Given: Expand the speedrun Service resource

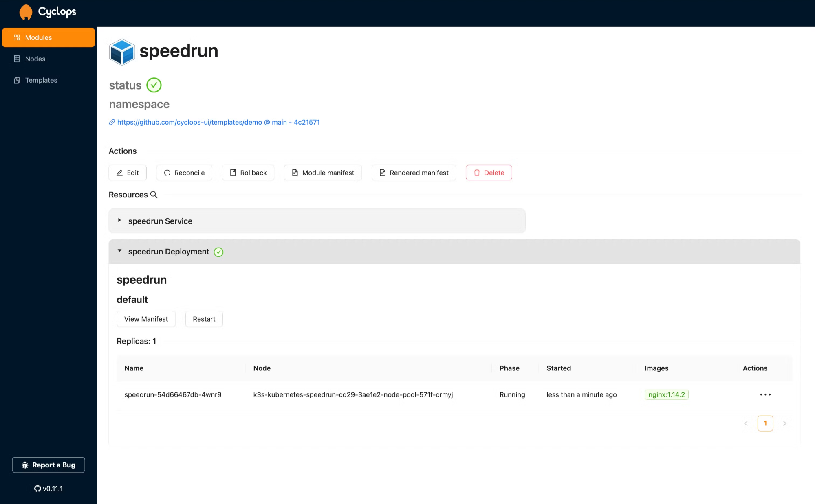Looking at the screenshot, I should pos(120,220).
